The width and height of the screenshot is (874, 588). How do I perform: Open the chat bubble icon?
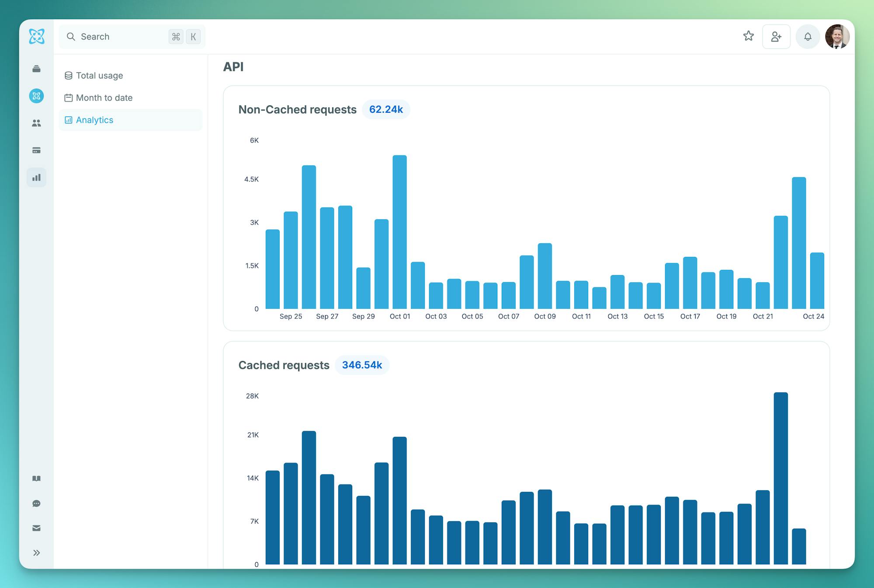pos(37,504)
